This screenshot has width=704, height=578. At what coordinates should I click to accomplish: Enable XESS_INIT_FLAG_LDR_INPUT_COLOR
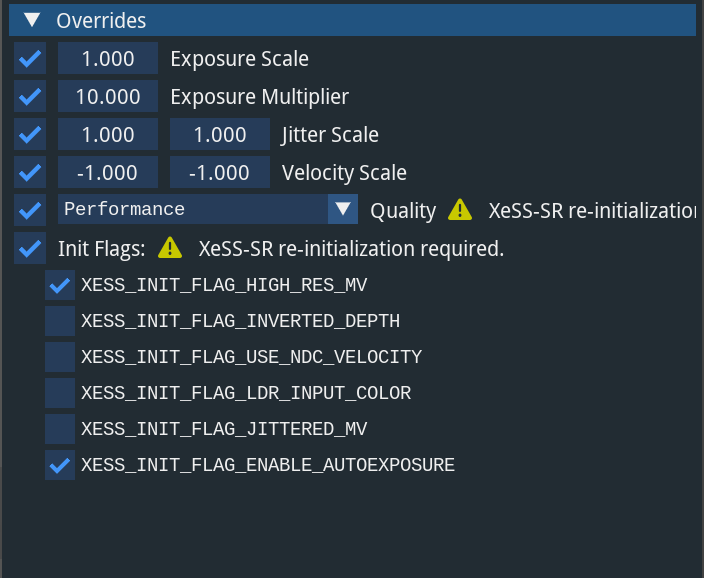pos(60,393)
